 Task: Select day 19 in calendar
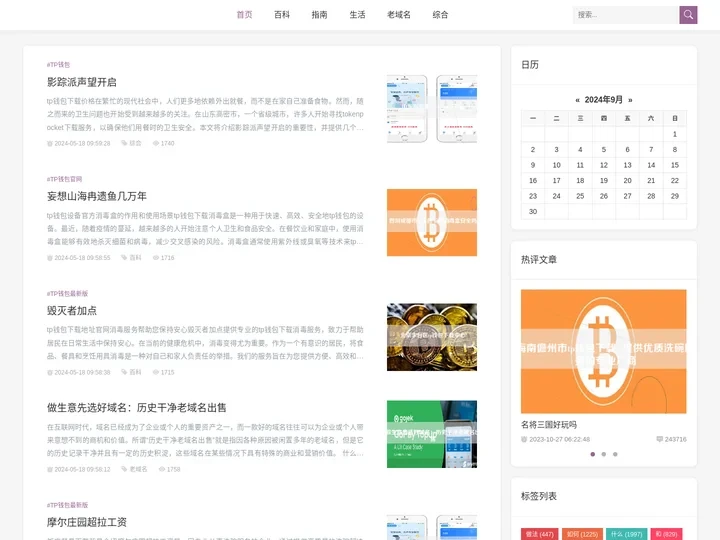[604, 181]
